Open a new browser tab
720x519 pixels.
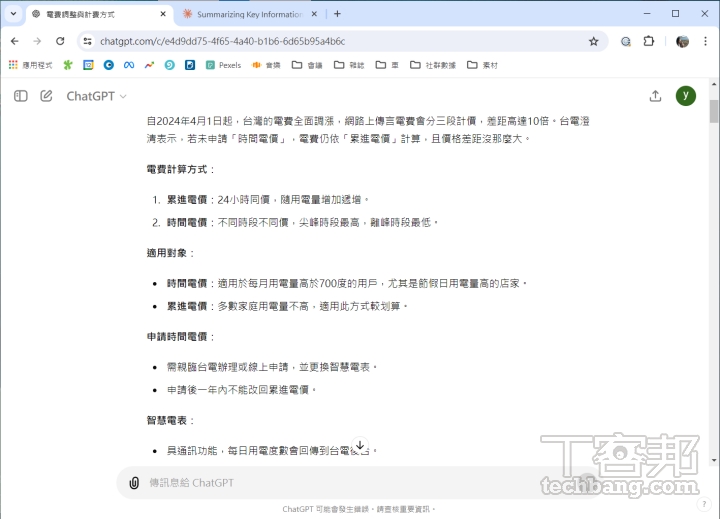pos(337,14)
